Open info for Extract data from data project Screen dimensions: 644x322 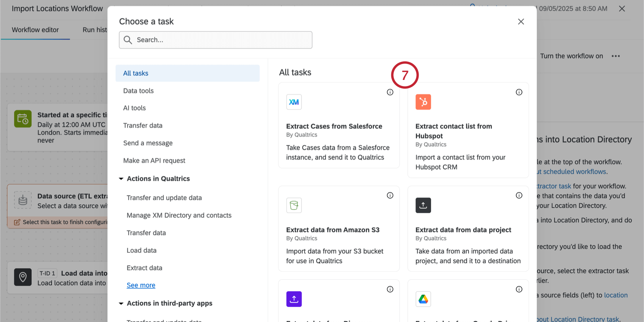click(519, 195)
